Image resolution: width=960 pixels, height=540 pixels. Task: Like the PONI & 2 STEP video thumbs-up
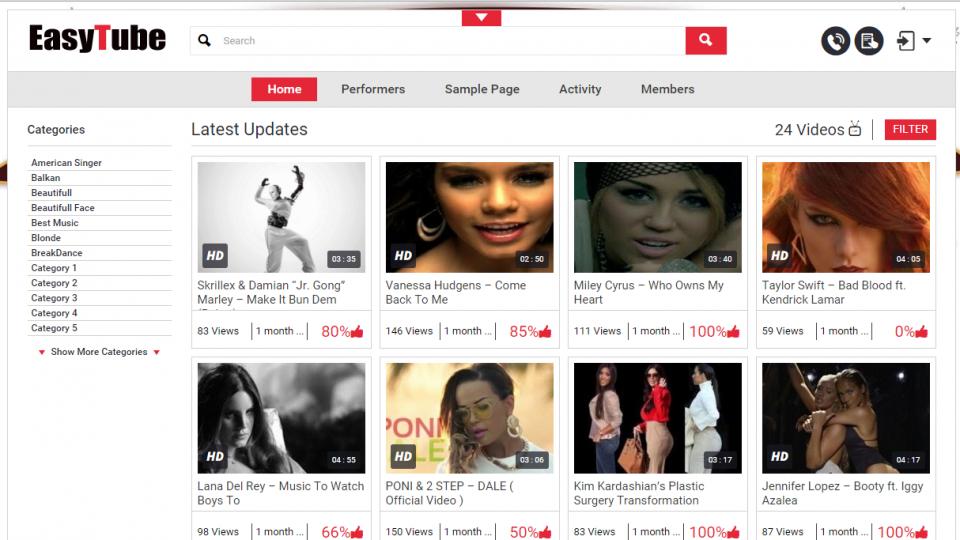pyautogui.click(x=545, y=533)
